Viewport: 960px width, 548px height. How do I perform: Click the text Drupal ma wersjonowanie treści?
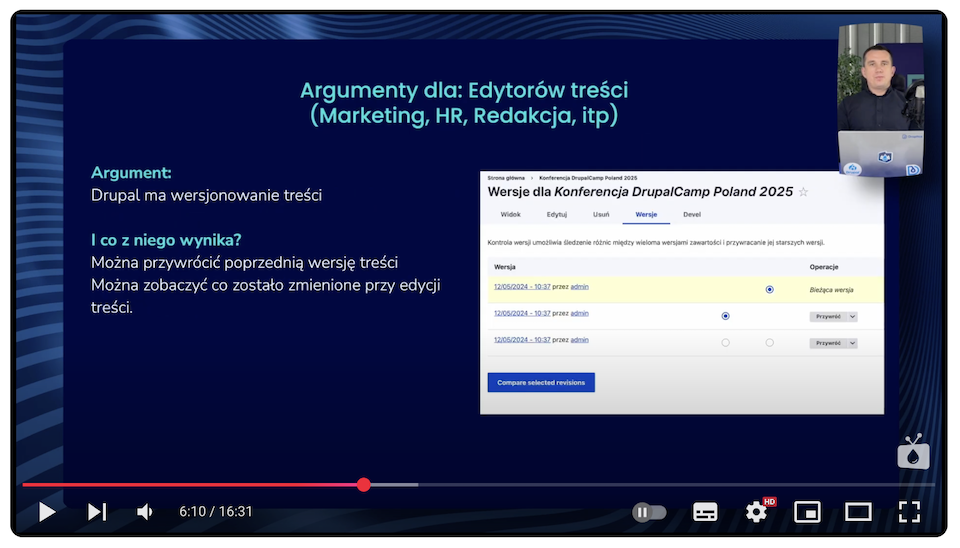[x=206, y=195]
